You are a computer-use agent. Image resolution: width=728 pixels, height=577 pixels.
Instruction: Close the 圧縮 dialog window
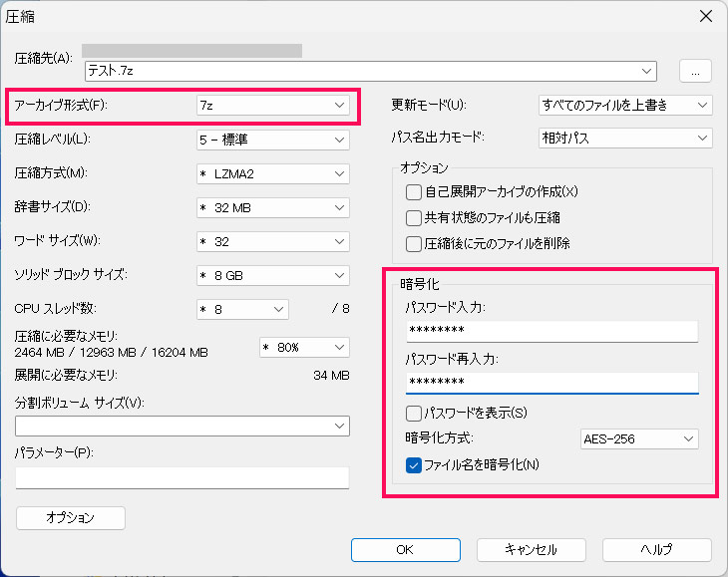[706, 16]
